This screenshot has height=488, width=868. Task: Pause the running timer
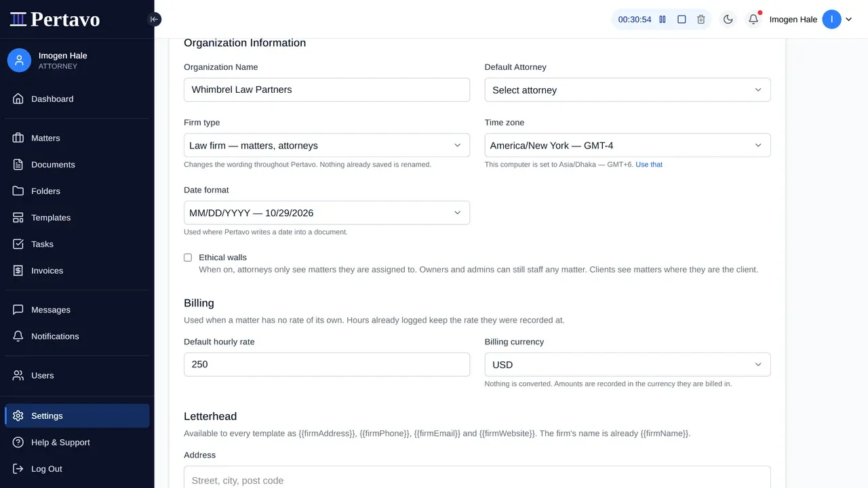click(663, 20)
